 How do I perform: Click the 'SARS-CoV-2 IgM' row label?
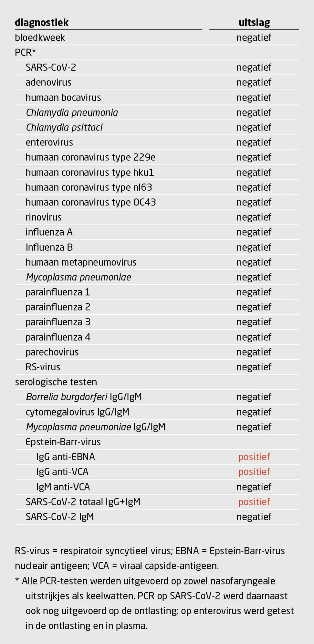(60, 517)
